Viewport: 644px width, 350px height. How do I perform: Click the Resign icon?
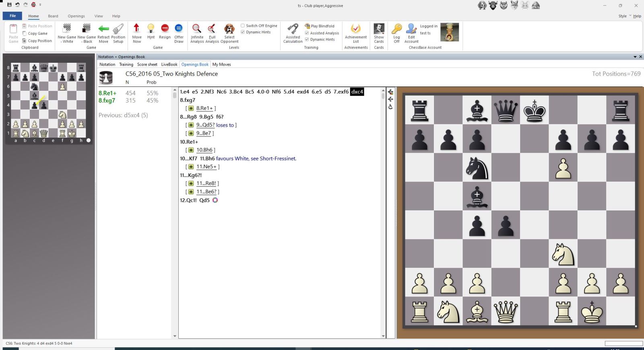coord(165,29)
